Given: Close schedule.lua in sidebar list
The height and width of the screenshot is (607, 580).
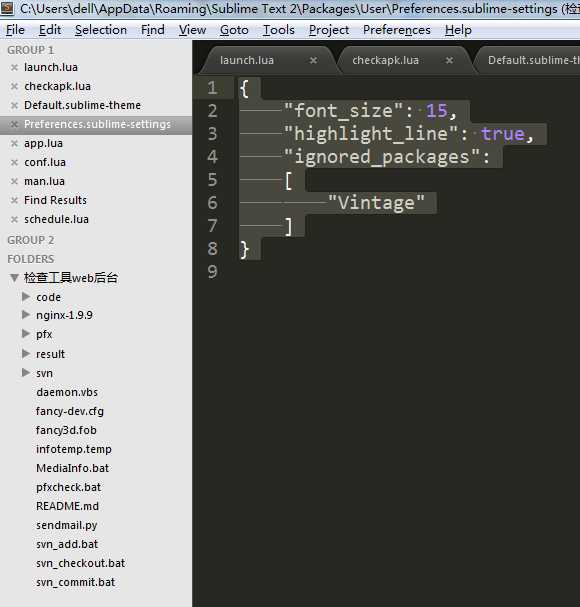Looking at the screenshot, I should pyautogui.click(x=14, y=219).
